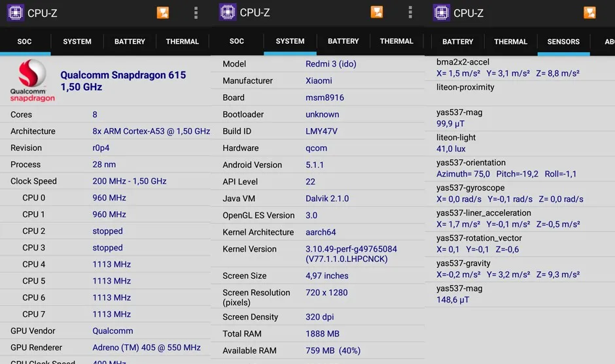Click '8x ARM Cortex-A53 @ 1,50 GHz' value

coord(151,131)
